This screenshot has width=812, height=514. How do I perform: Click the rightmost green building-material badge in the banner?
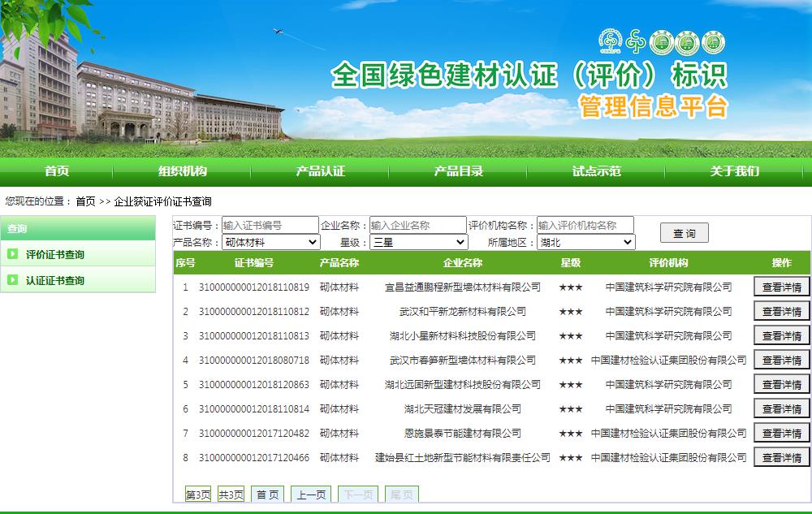coord(712,42)
